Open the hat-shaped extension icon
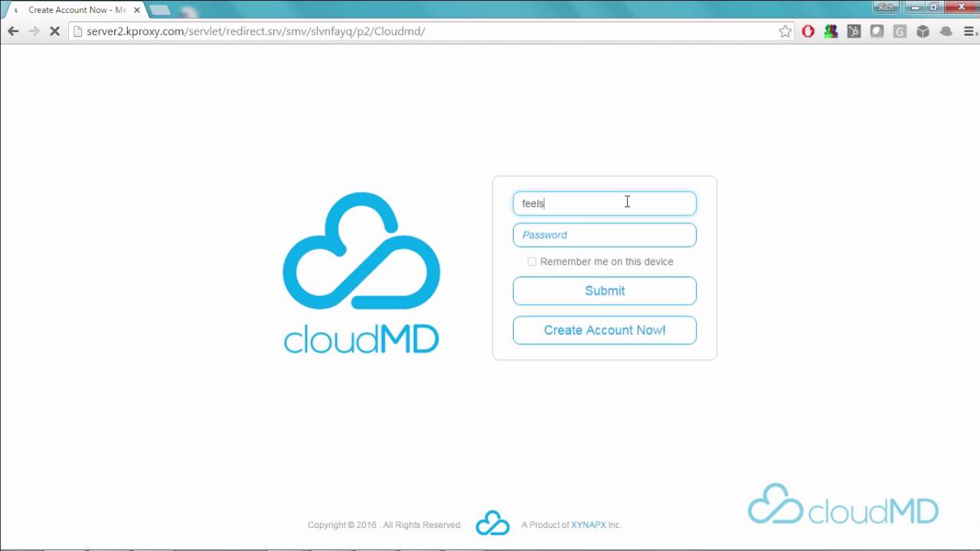The image size is (980, 551). pos(946,31)
